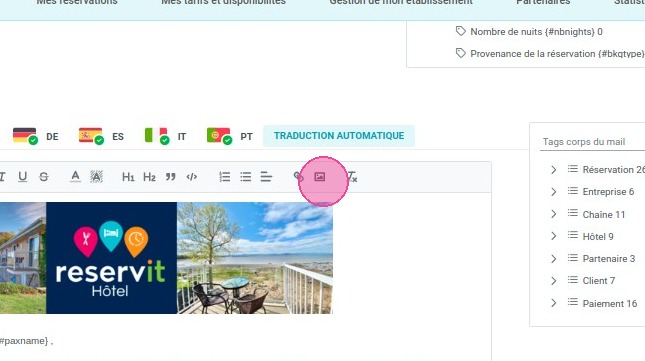The image size is (645, 361).
Task: Insert a blockquote
Action: coord(170,177)
